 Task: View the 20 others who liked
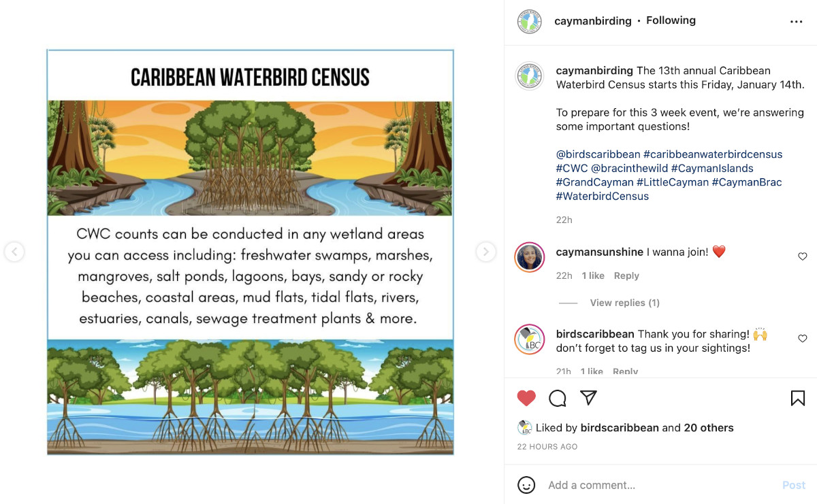pos(709,428)
